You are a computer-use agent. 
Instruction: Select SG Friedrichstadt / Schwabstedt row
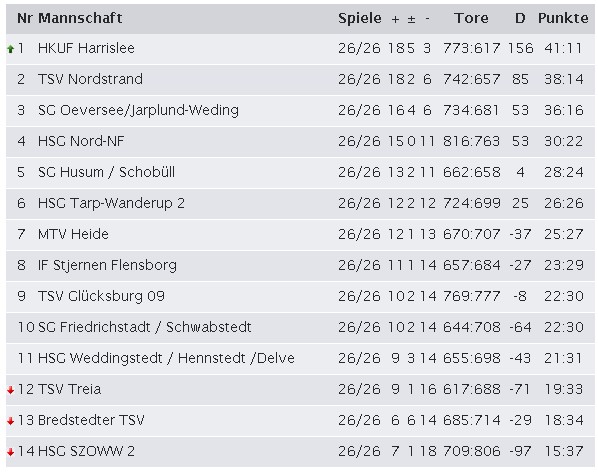coord(300,327)
